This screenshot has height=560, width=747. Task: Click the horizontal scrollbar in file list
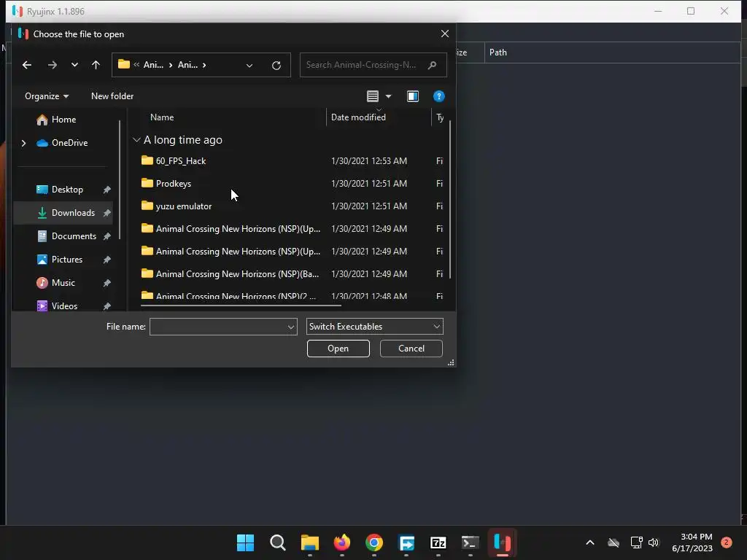[x=241, y=306]
